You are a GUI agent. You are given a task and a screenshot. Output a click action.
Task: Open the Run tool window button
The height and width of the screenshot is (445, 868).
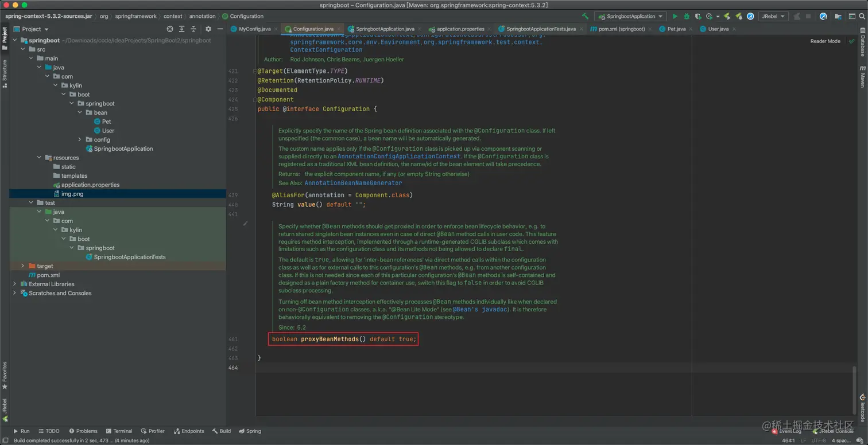tap(21, 431)
